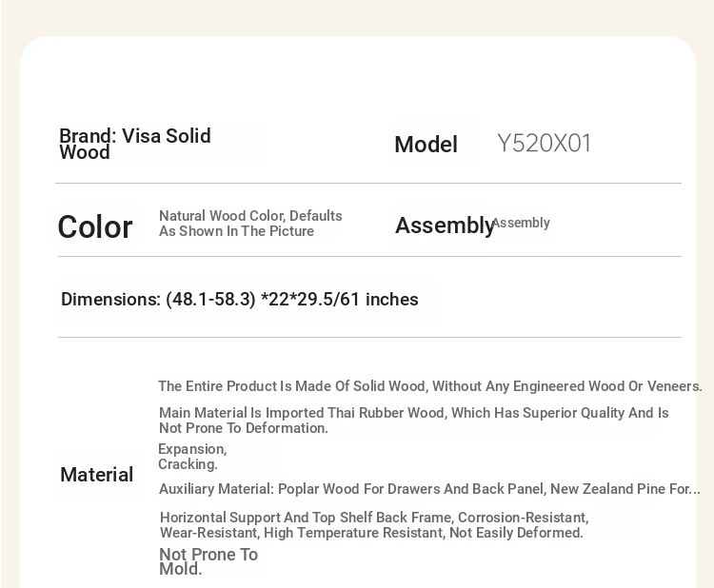
Task: Click the truncated 'Auxiliary Material: Poplar Wood' line
Action: pyautogui.click(x=429, y=489)
